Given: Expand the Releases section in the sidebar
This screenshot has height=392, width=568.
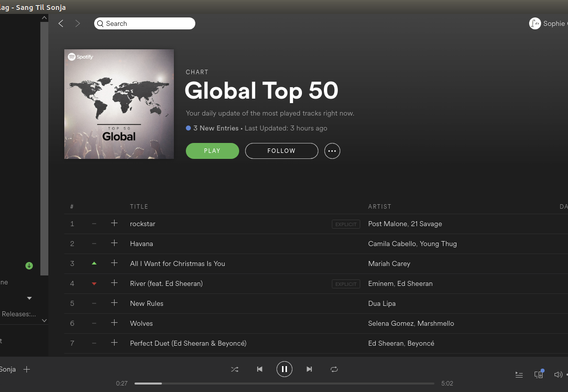Looking at the screenshot, I should tap(44, 320).
